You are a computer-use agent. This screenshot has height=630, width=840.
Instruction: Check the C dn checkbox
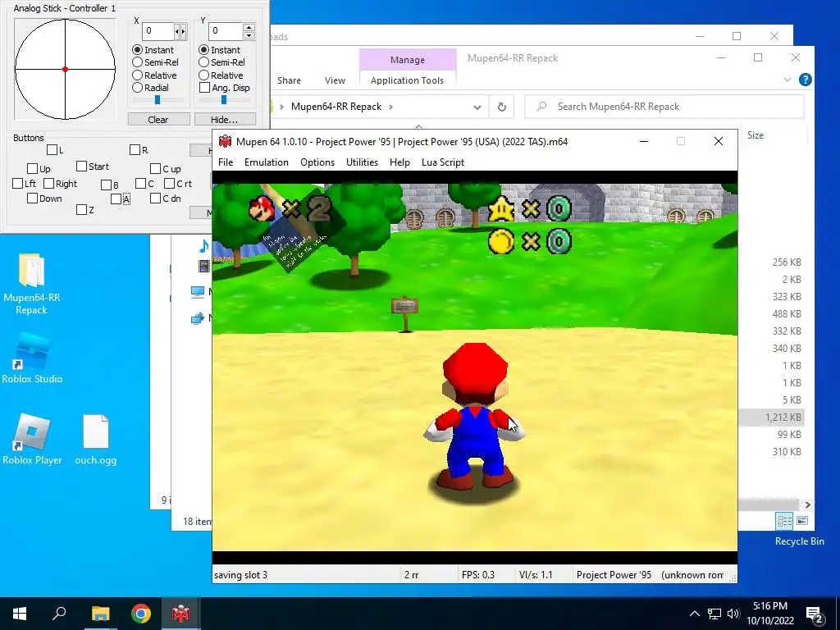[155, 199]
